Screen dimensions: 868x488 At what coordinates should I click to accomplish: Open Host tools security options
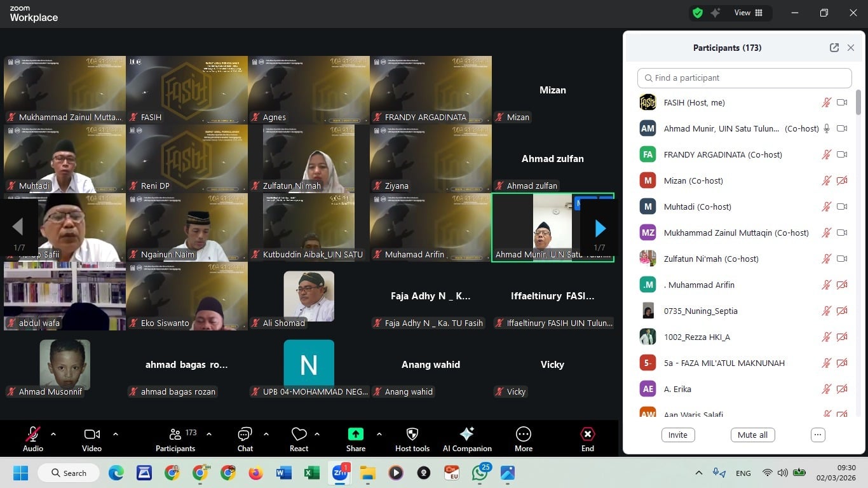pos(412,439)
